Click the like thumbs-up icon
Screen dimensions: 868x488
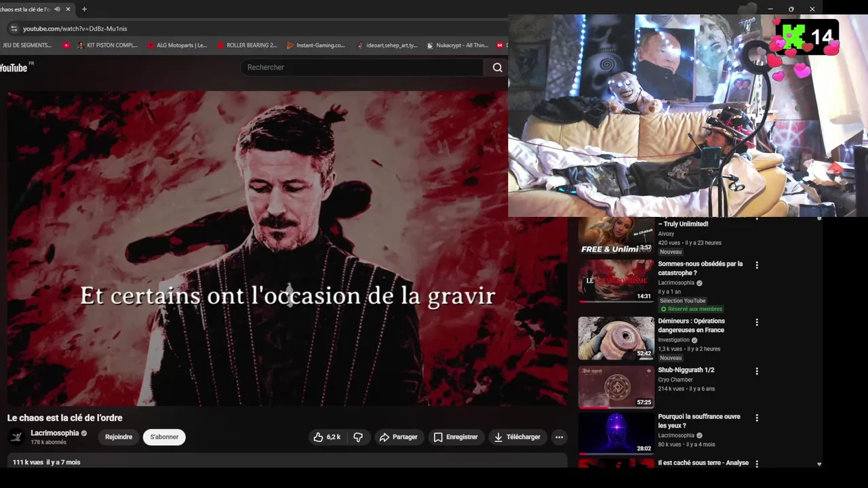pyautogui.click(x=318, y=437)
